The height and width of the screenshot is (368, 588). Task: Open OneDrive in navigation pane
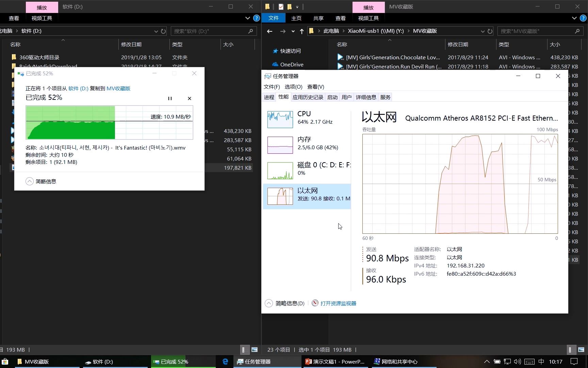point(288,64)
